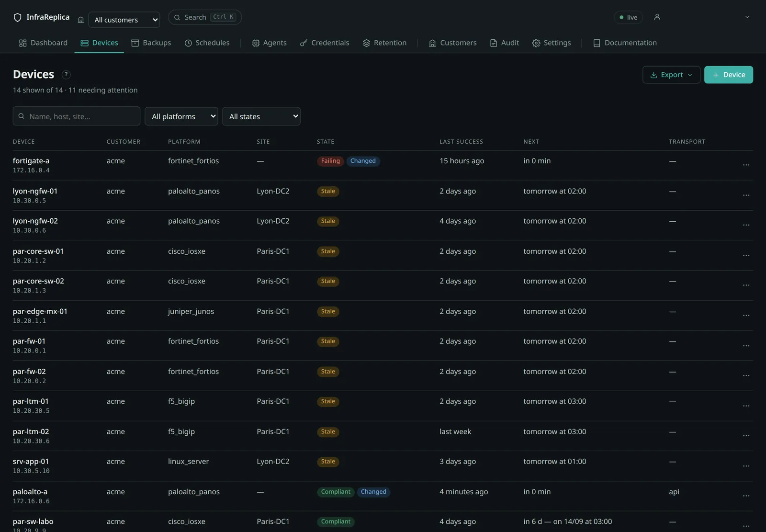Click the Compliant badge on par-sw-labo
Screen dimensions: 766x532
click(x=336, y=521)
